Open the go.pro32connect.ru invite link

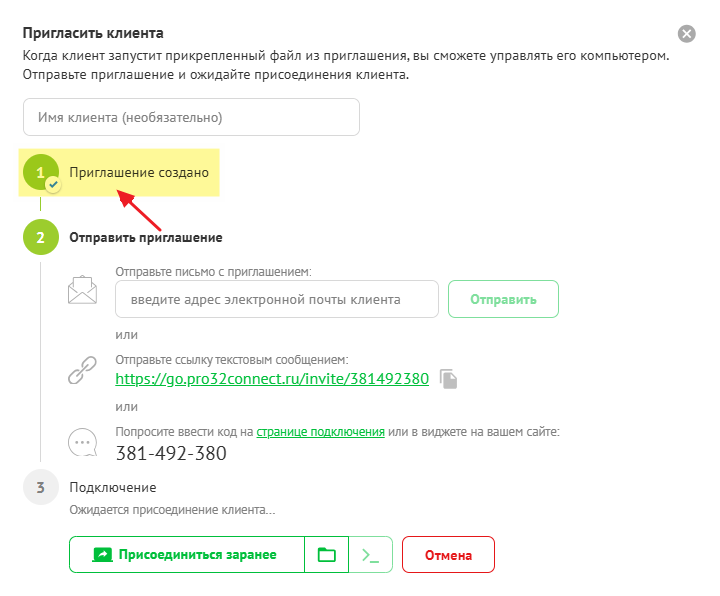pyautogui.click(x=272, y=379)
